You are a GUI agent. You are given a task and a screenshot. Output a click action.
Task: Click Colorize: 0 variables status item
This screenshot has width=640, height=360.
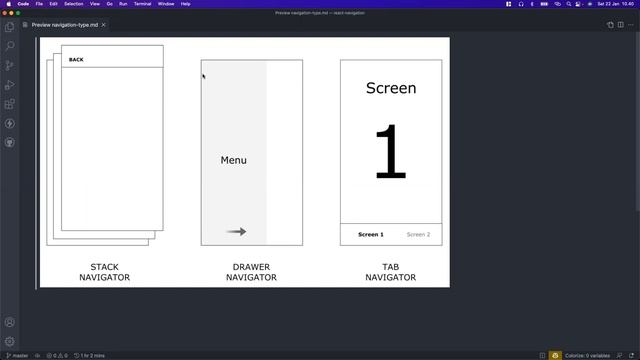[x=587, y=356]
